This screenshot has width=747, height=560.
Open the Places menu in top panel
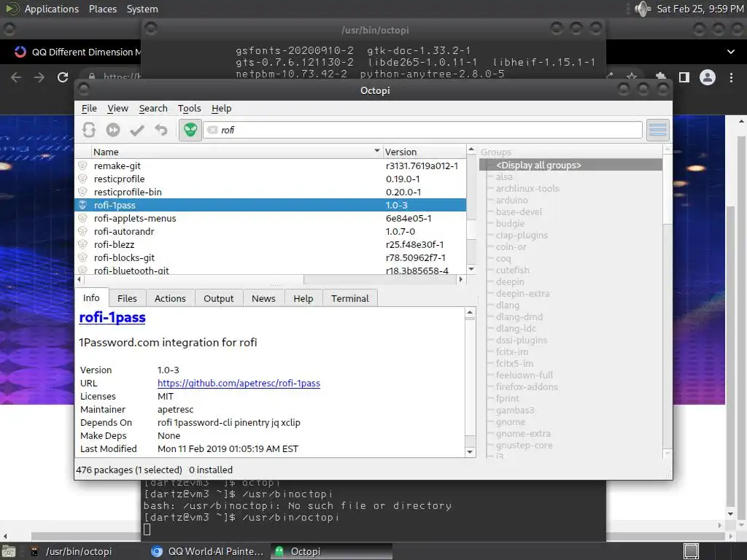pos(102,9)
